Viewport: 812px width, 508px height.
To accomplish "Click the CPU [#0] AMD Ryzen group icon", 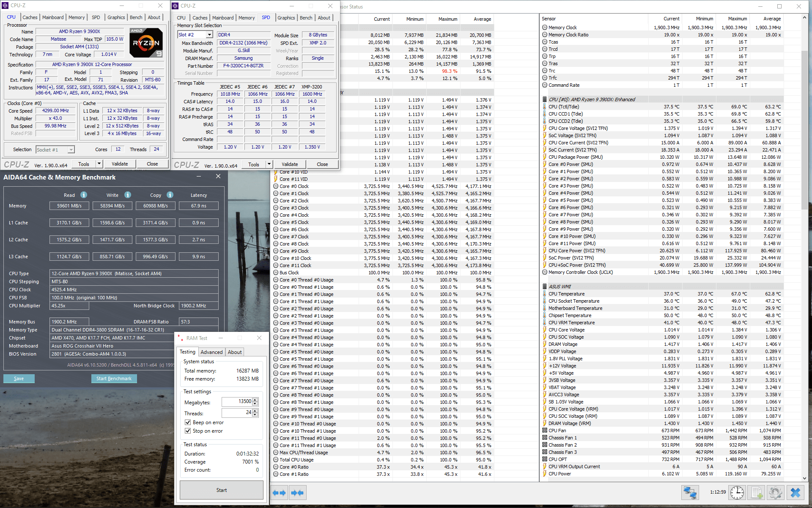I will 545,99.
